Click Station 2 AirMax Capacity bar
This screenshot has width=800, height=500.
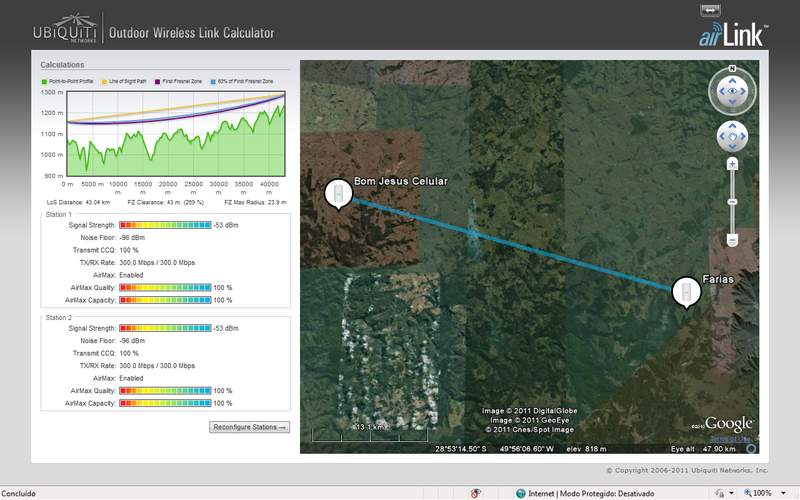click(x=165, y=403)
